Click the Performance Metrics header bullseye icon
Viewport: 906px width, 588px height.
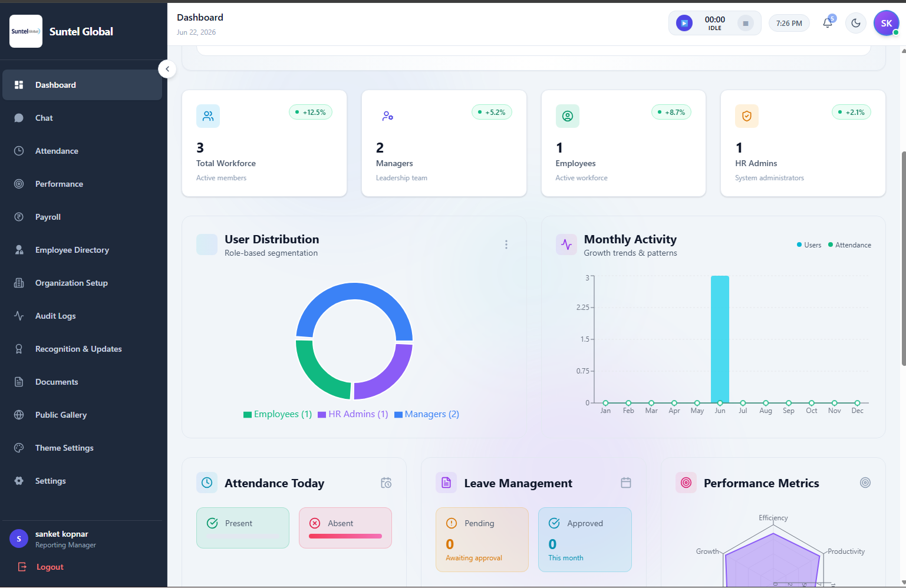[865, 483]
